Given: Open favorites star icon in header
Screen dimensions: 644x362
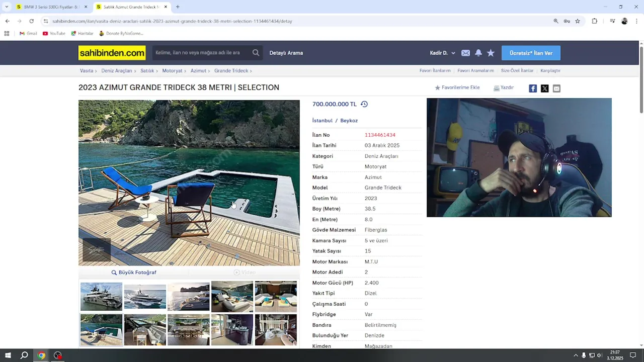Looking at the screenshot, I should [x=491, y=53].
